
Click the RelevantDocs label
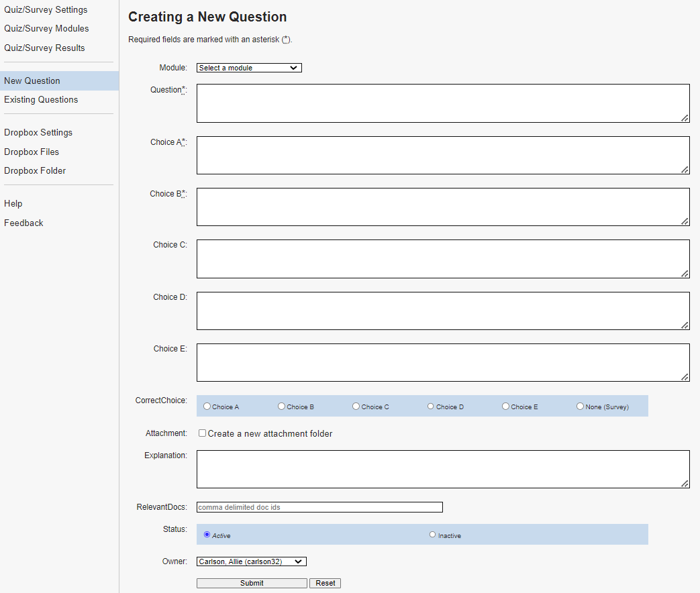click(x=162, y=507)
